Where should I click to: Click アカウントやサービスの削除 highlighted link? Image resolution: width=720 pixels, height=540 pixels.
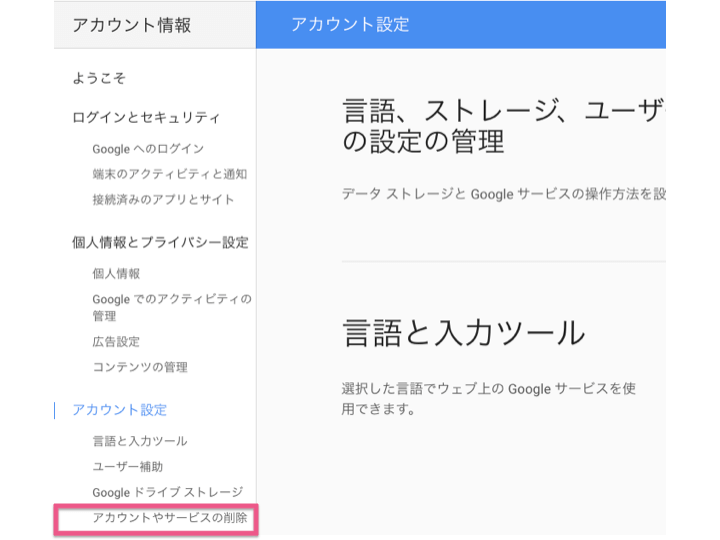click(x=169, y=518)
